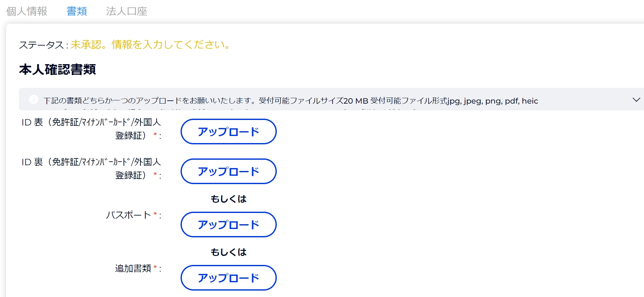This screenshot has width=644, height=297.
Task: Click the ID 表 field label
Action: [91, 129]
